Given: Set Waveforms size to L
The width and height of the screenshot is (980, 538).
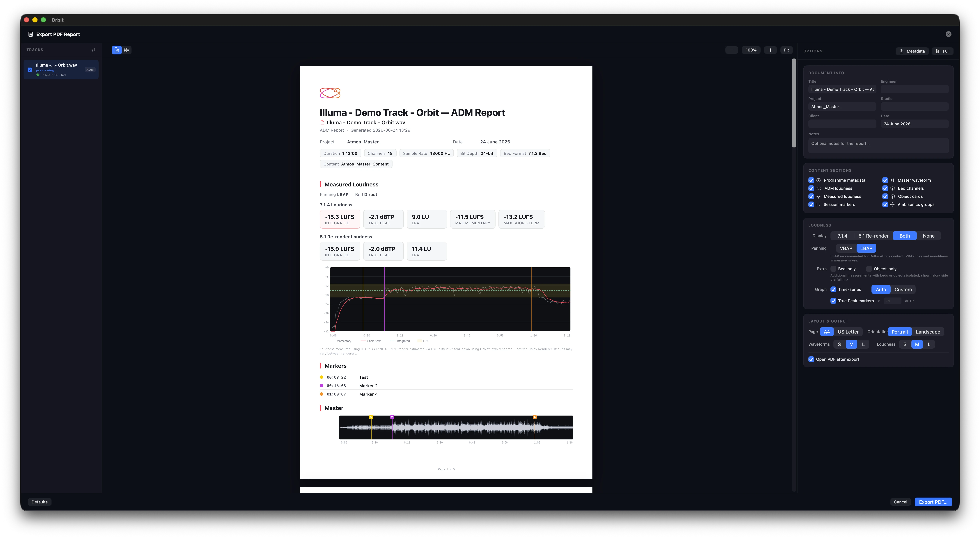Looking at the screenshot, I should coord(863,344).
